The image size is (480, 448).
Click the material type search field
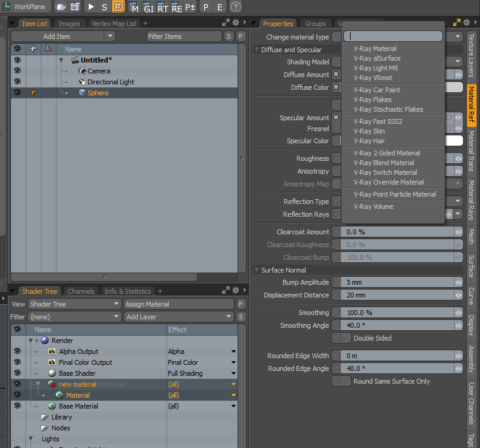pos(393,36)
